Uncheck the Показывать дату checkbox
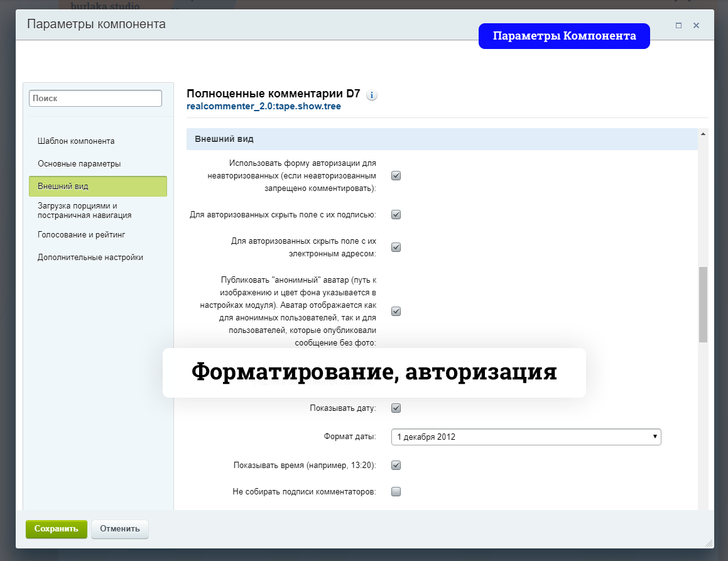This screenshot has height=561, width=728. coord(396,408)
